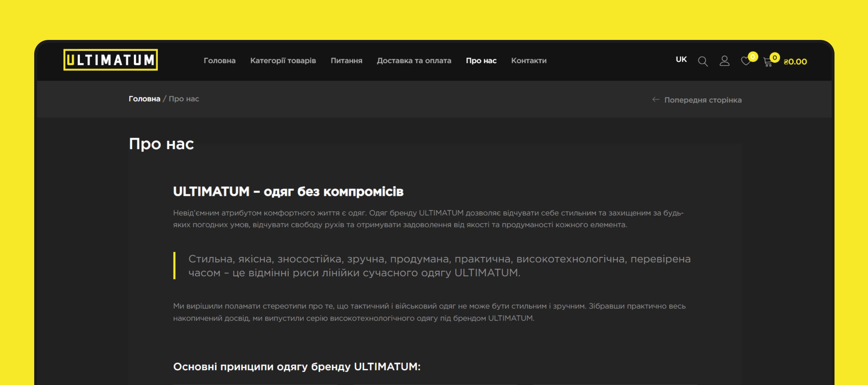
Task: Open Категорії товарів menu item
Action: tap(283, 61)
